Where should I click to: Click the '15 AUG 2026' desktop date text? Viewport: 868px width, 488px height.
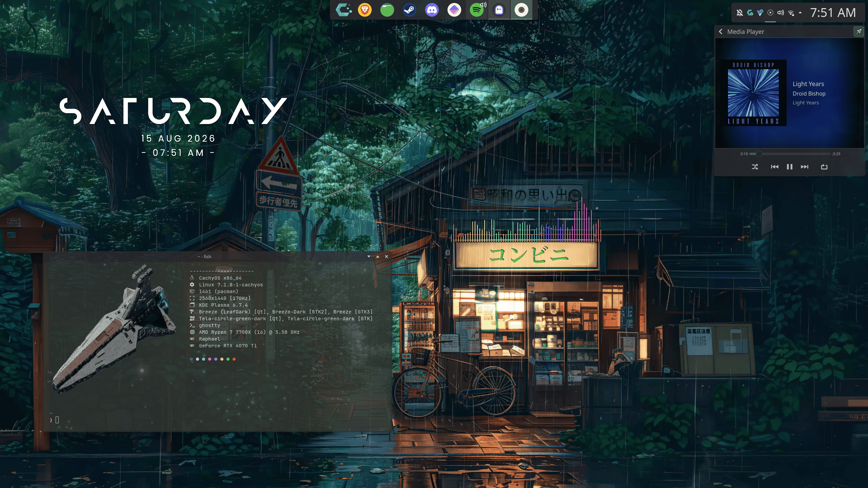tap(178, 138)
